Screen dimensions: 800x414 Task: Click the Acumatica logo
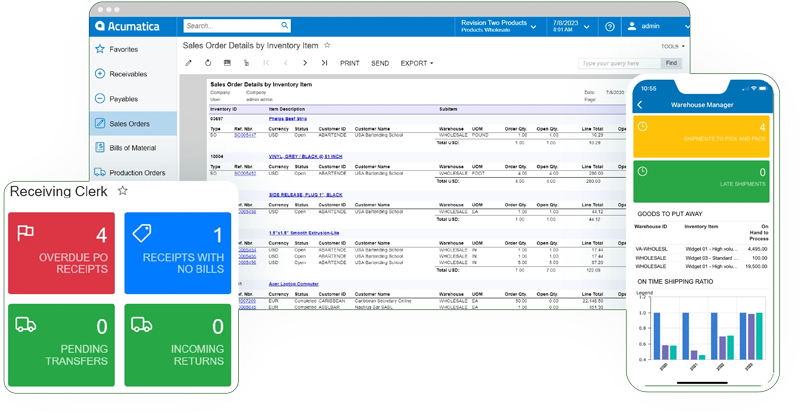128,26
